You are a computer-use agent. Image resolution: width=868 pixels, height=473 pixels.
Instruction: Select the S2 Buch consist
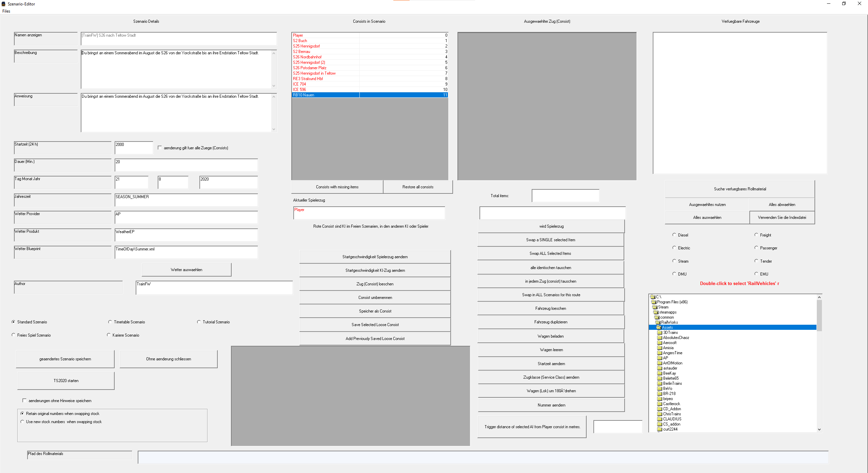pos(370,41)
